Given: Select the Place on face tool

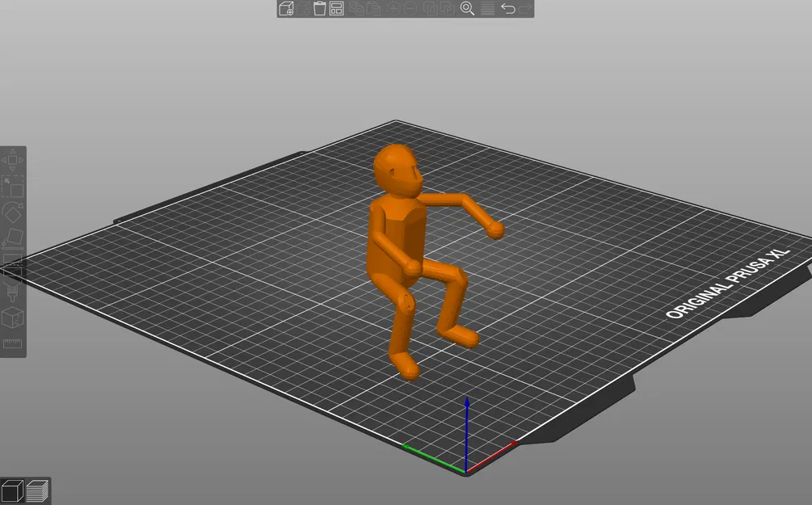Looking at the screenshot, I should 13,238.
